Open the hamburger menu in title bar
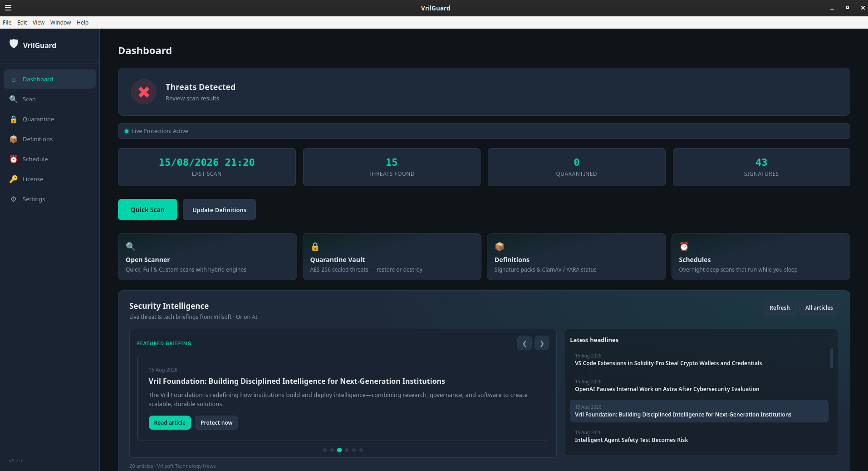 tap(8, 8)
